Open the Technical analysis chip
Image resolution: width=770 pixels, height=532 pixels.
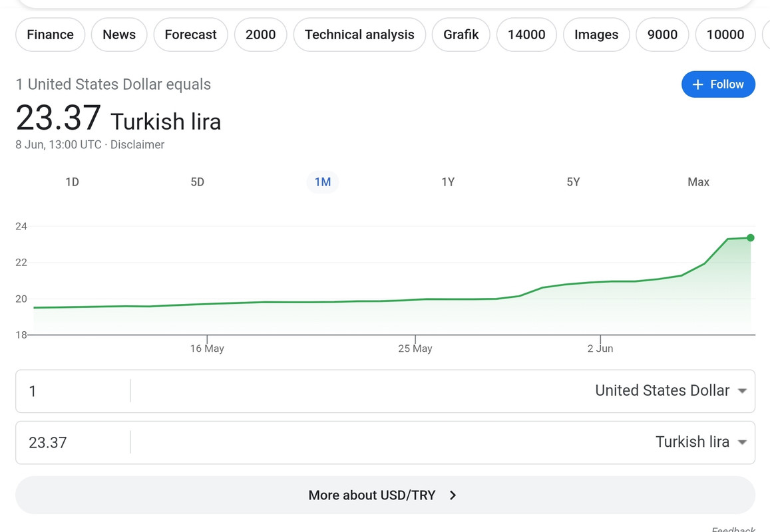[359, 35]
